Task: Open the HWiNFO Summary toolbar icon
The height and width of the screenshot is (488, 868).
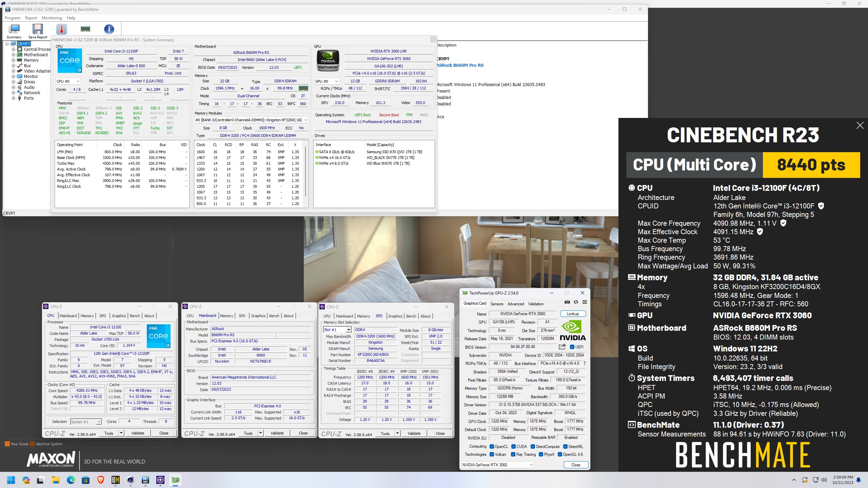Action: (14, 31)
